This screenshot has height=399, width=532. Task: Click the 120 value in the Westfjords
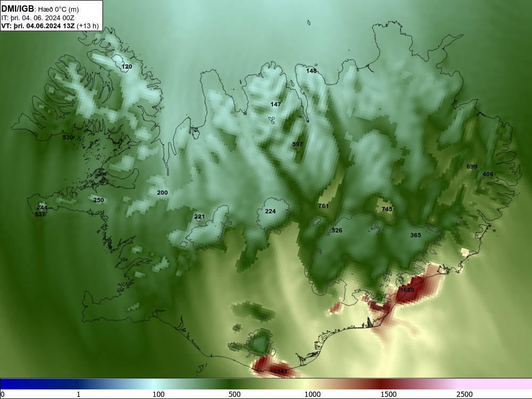(x=127, y=66)
